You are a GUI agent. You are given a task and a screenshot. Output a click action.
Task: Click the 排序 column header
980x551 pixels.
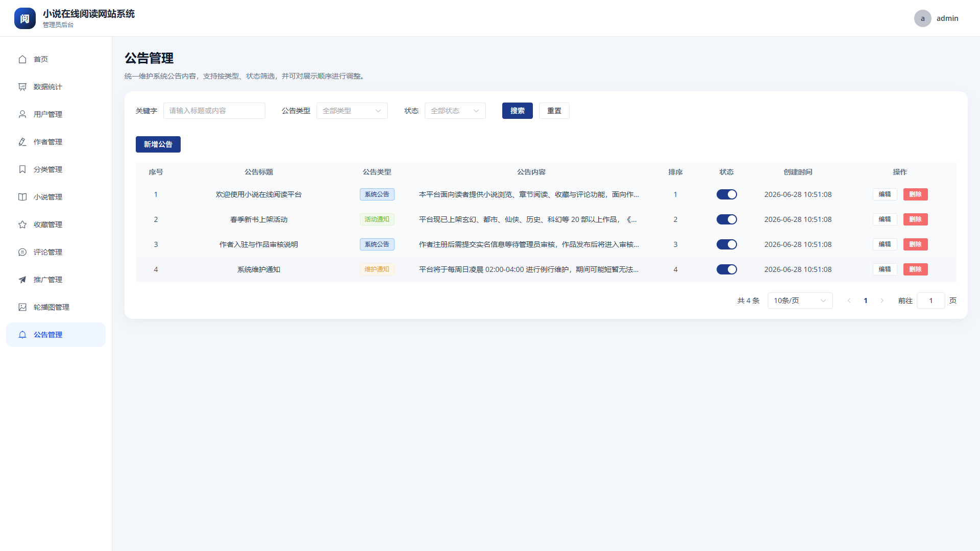675,172
